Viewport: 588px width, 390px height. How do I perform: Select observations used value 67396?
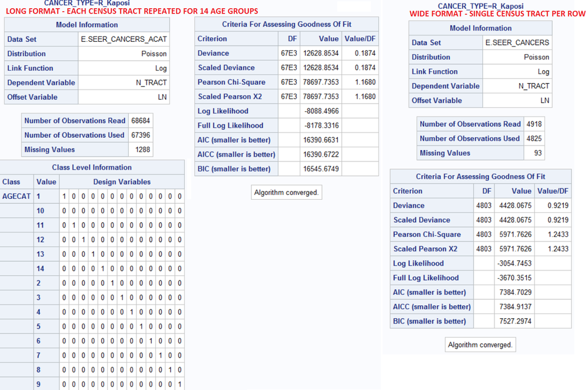point(141,135)
